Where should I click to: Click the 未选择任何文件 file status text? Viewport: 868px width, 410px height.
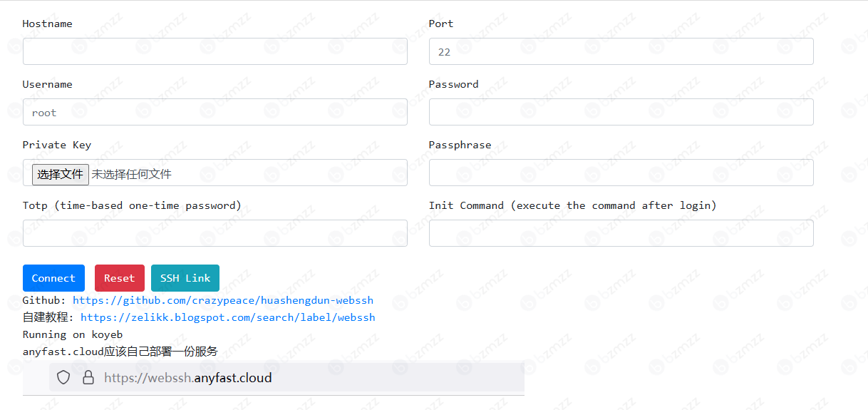click(x=131, y=174)
